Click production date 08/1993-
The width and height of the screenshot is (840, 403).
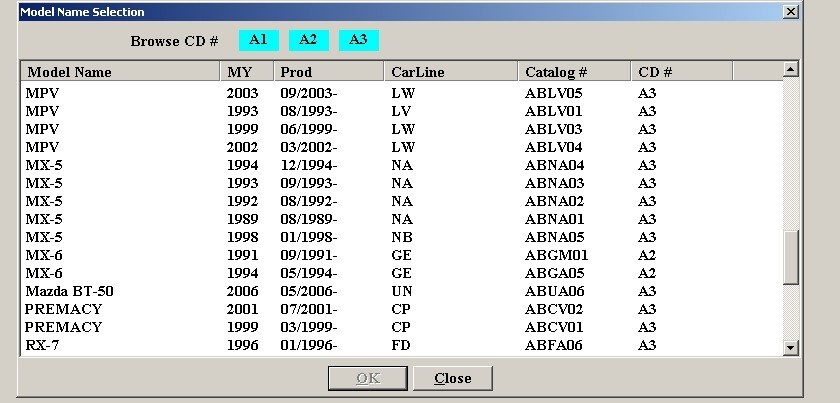(309, 111)
